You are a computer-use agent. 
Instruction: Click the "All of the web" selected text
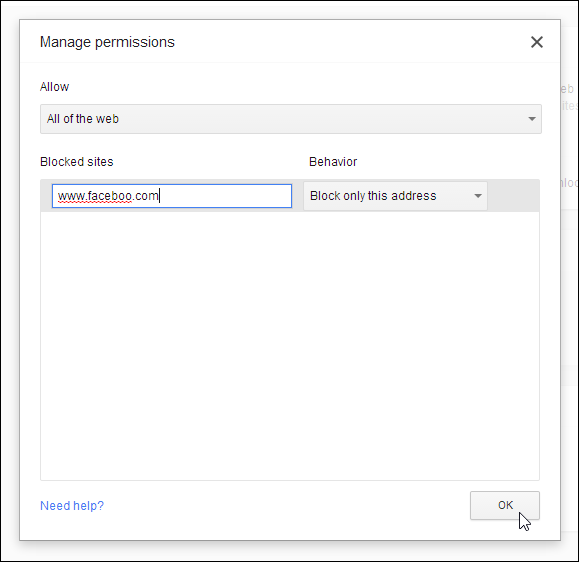(x=83, y=119)
